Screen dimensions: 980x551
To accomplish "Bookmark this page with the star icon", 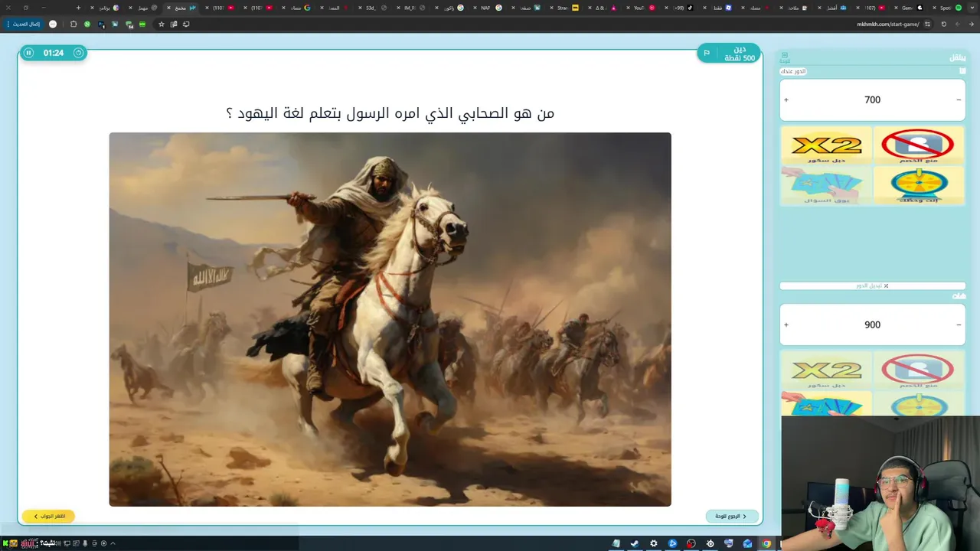I will point(161,24).
